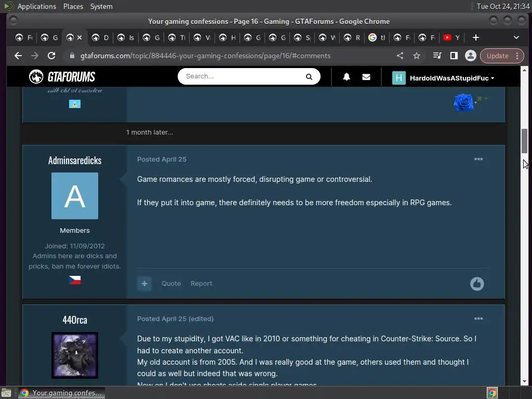Go forward in browser history
The image size is (532, 399).
35,56
